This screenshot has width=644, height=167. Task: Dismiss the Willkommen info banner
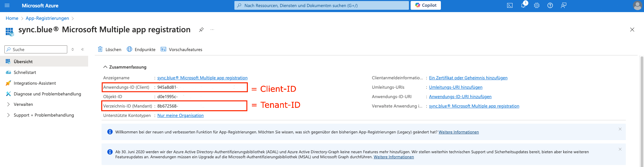(620, 129)
